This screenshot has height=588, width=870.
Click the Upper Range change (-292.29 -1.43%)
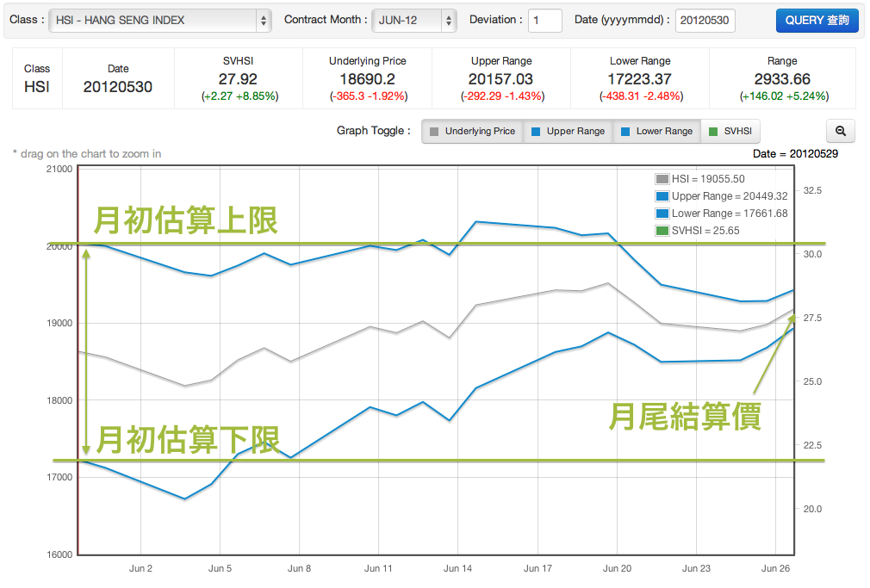(502, 96)
